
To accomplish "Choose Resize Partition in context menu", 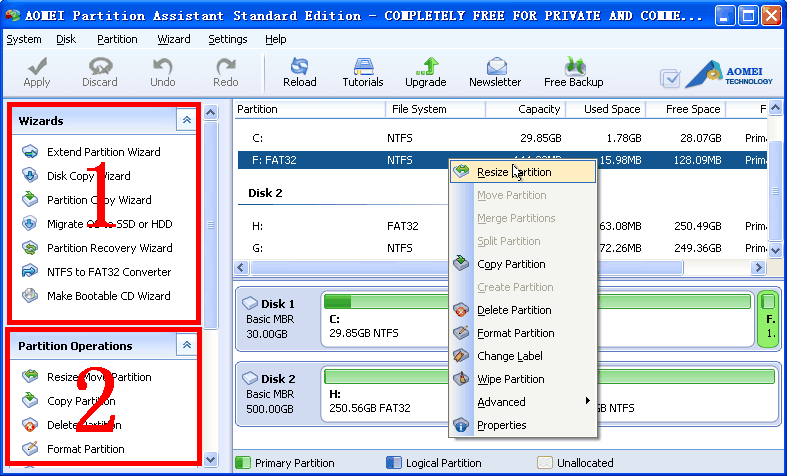I will [x=522, y=172].
